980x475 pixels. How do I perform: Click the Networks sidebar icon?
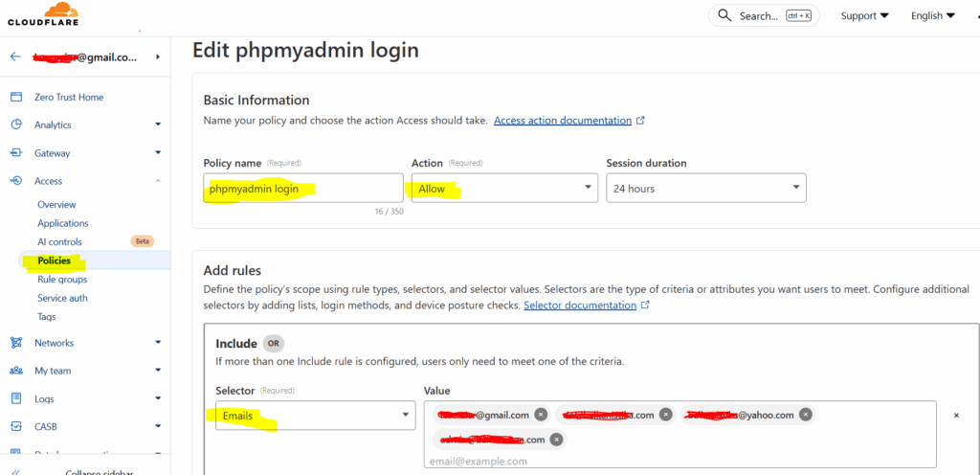click(x=16, y=343)
